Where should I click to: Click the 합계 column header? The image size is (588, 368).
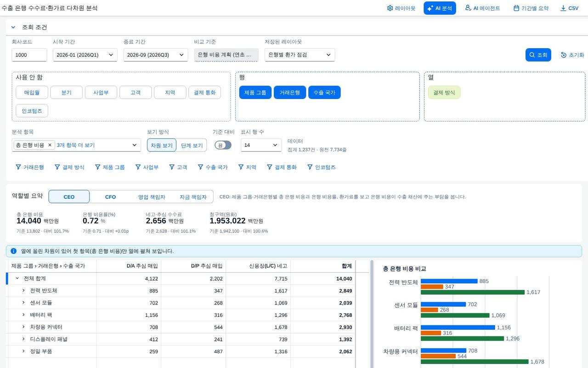pos(323,266)
